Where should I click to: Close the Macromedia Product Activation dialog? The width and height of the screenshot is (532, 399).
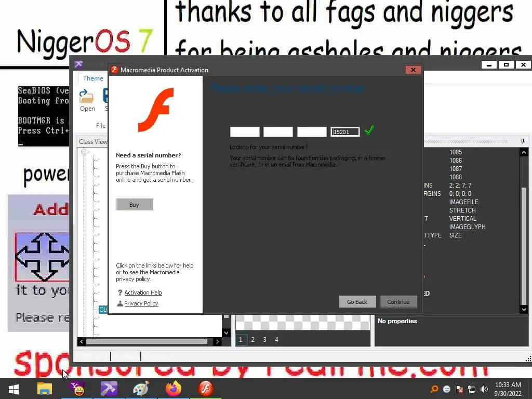pos(413,70)
